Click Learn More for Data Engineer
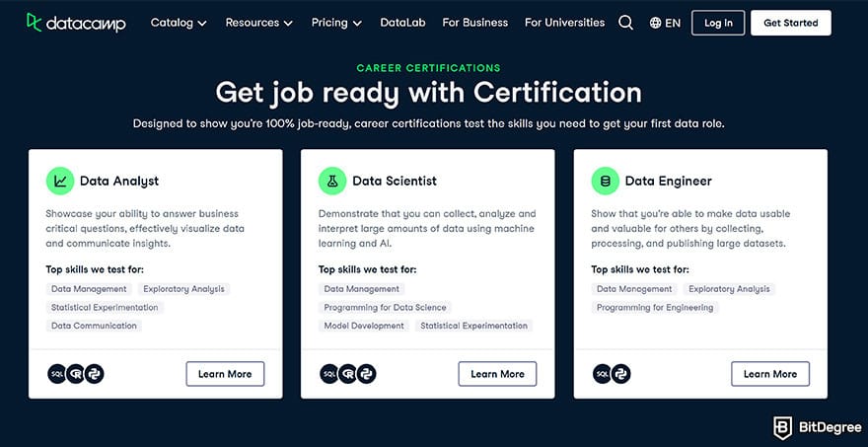The height and width of the screenshot is (447, 868). pos(770,374)
